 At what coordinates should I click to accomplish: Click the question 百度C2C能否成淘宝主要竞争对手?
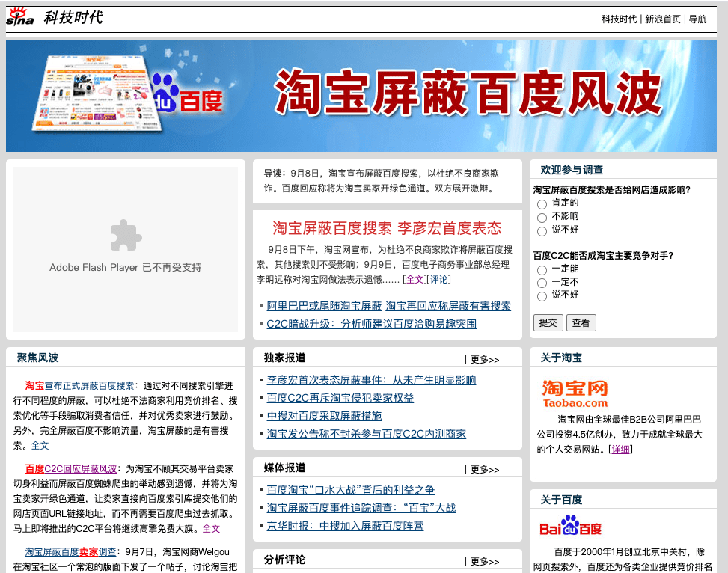tap(603, 255)
